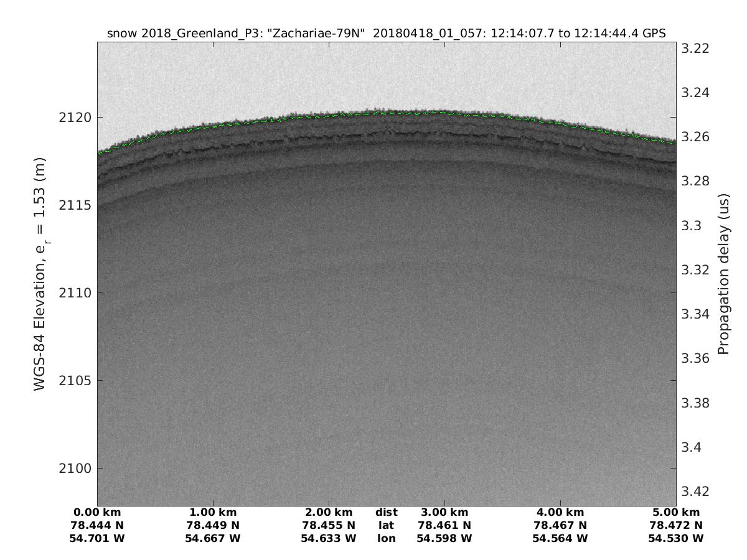Click elevation tick value 2115
747x560 pixels.
(x=75, y=205)
